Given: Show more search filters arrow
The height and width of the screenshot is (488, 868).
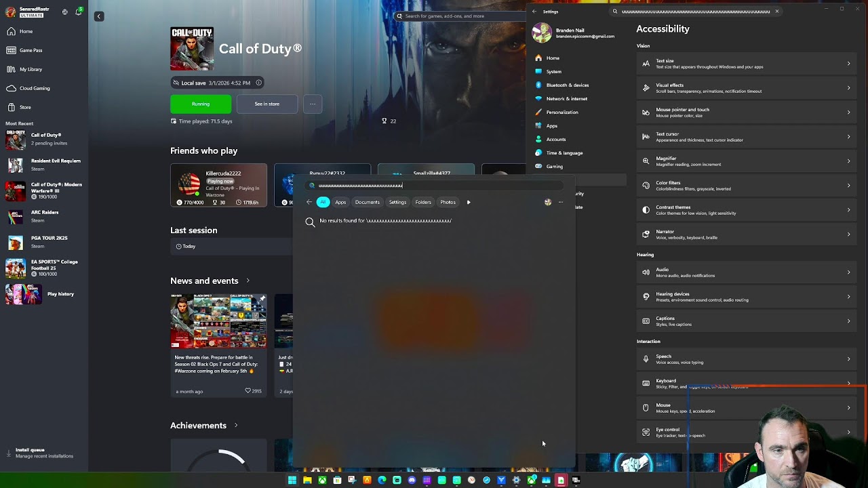Looking at the screenshot, I should click(469, 202).
